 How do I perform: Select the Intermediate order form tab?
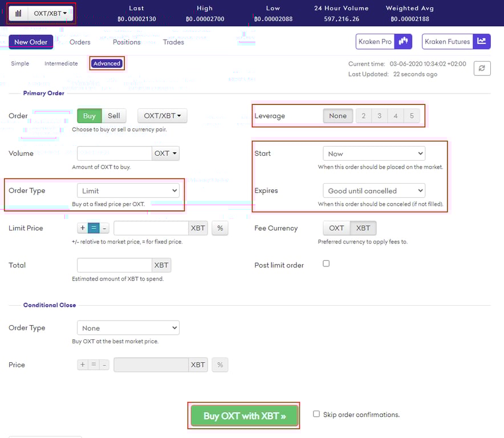[x=61, y=64]
